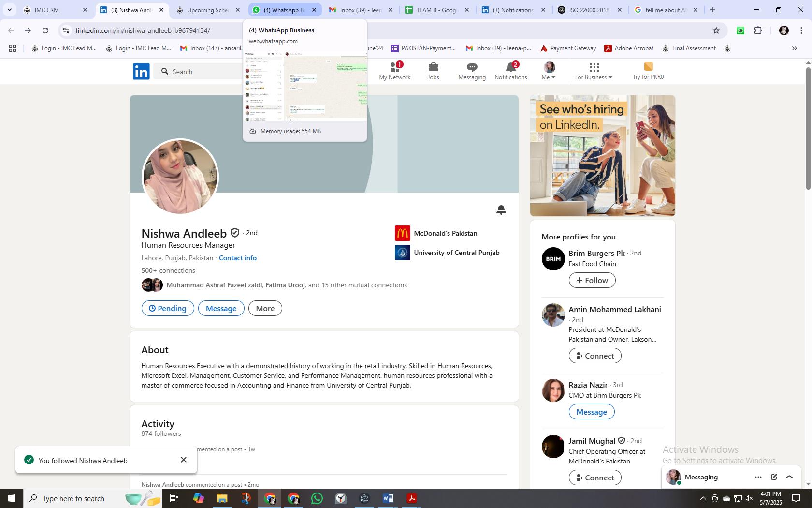Show more bookmarks with the chevron

(794, 48)
